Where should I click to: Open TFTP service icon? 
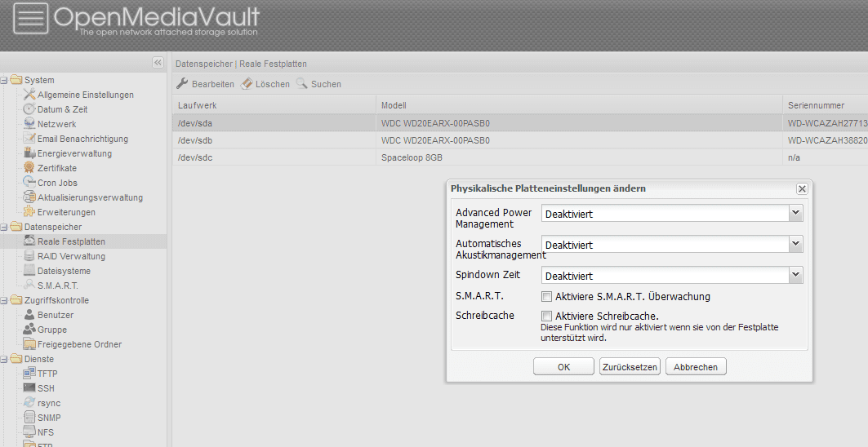[29, 373]
